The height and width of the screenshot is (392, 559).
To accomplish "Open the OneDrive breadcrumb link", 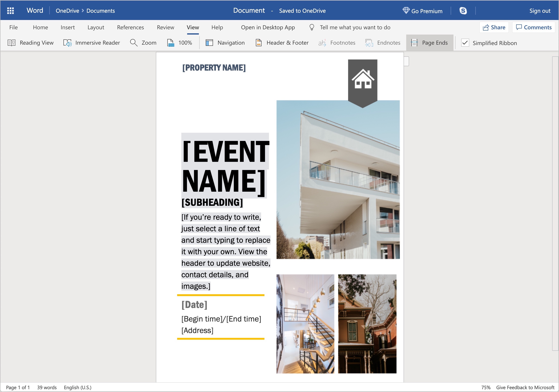I will [68, 11].
